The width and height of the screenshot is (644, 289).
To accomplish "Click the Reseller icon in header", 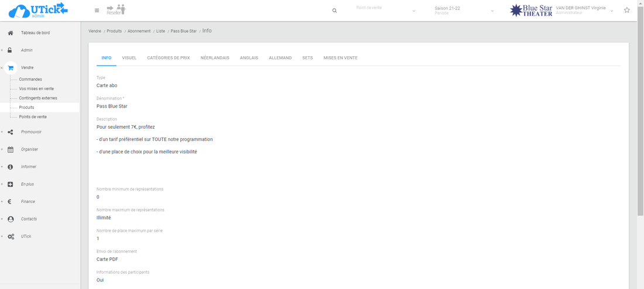I will point(116,9).
